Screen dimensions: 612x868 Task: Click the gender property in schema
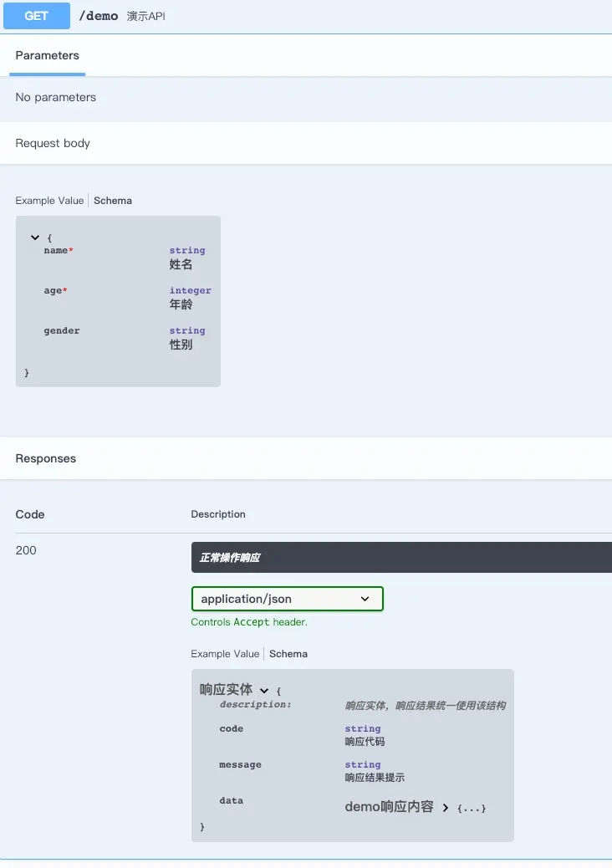pos(62,330)
